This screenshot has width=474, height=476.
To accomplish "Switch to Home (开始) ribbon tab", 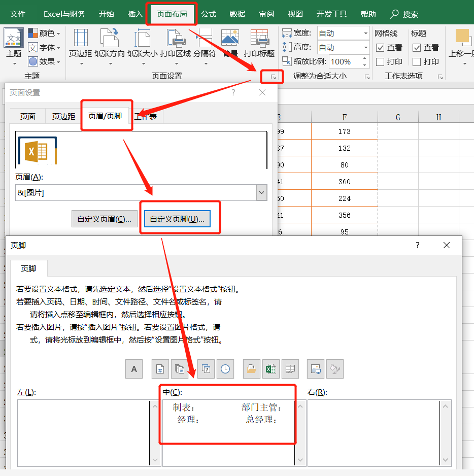I will pos(107,14).
